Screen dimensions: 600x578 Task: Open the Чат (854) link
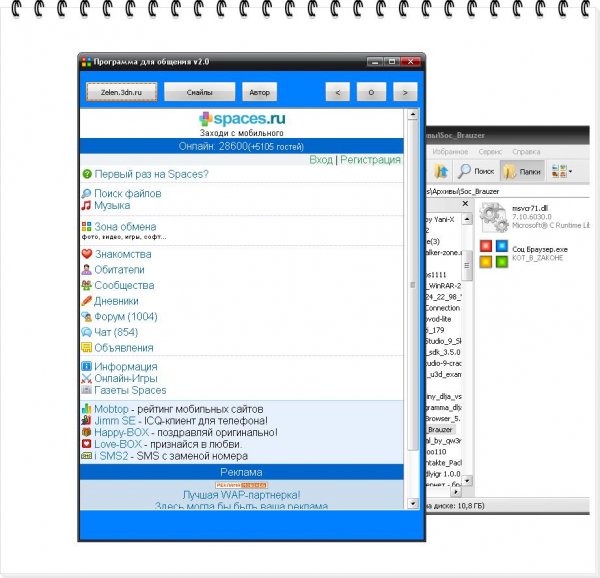116,332
